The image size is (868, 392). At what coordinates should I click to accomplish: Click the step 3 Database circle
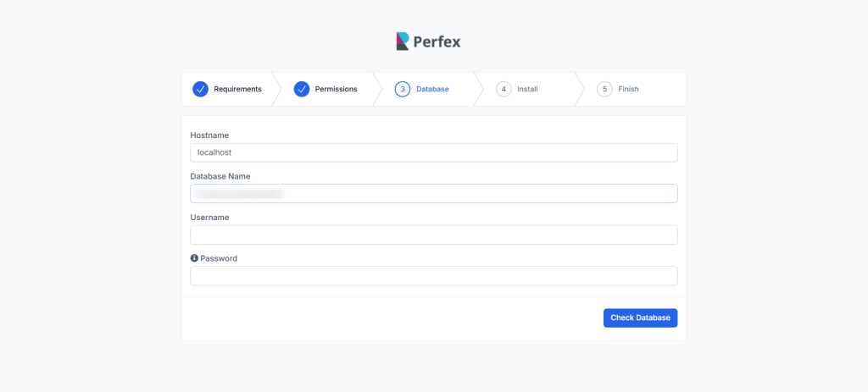pyautogui.click(x=403, y=89)
